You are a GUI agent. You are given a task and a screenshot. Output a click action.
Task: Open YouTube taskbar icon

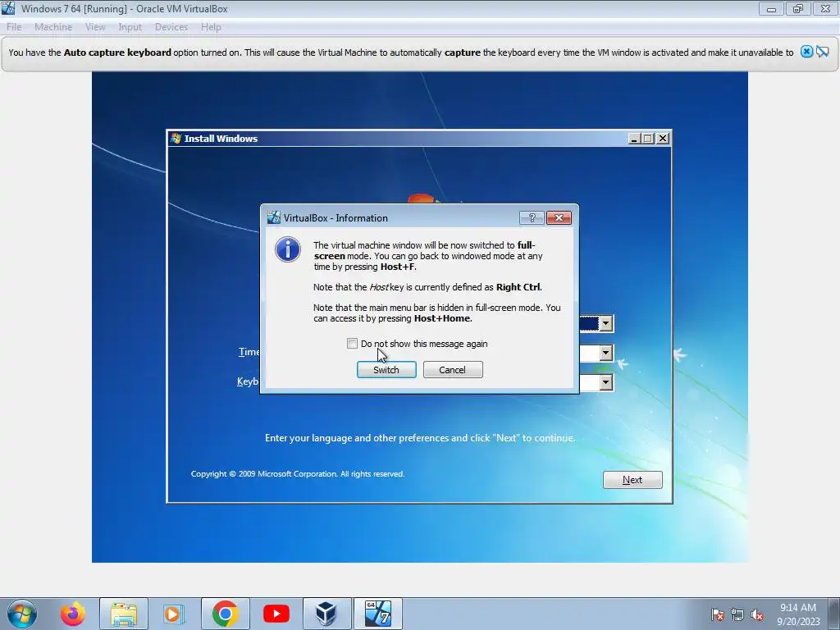click(x=276, y=614)
